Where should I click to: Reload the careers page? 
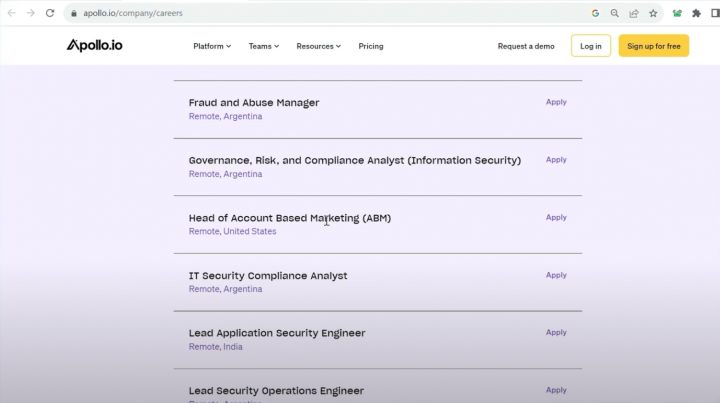[x=50, y=13]
